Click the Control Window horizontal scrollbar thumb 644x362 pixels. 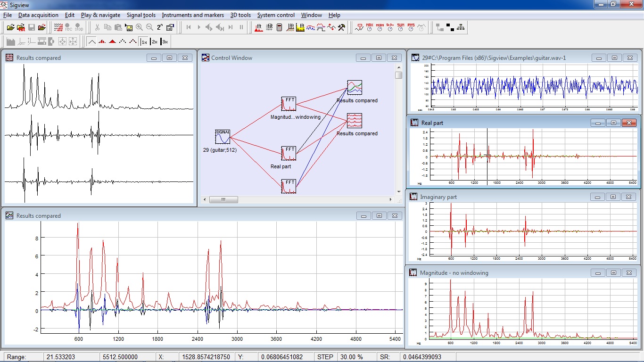tap(223, 200)
